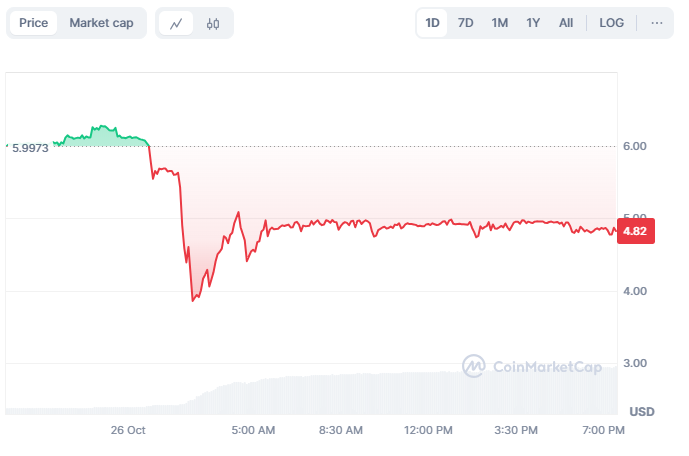689x456 pixels.
Task: Click the 6.00 price axis label
Action: pyautogui.click(x=636, y=146)
